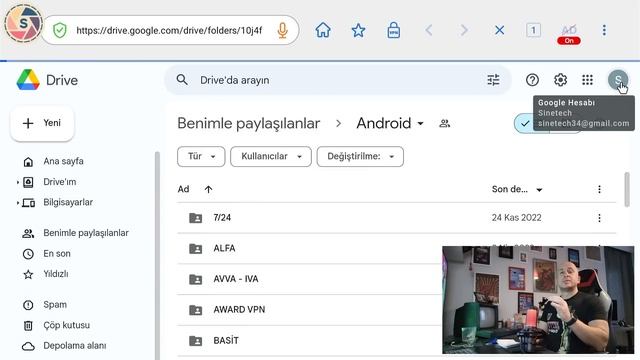Viewport: 640px width, 360px height.
Task: Open Drive settings gear
Action: [x=560, y=80]
